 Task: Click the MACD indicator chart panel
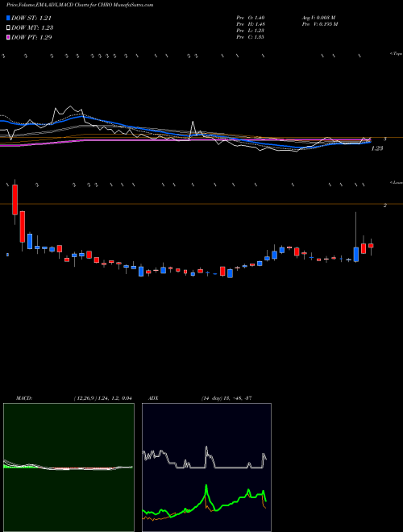click(x=69, y=468)
